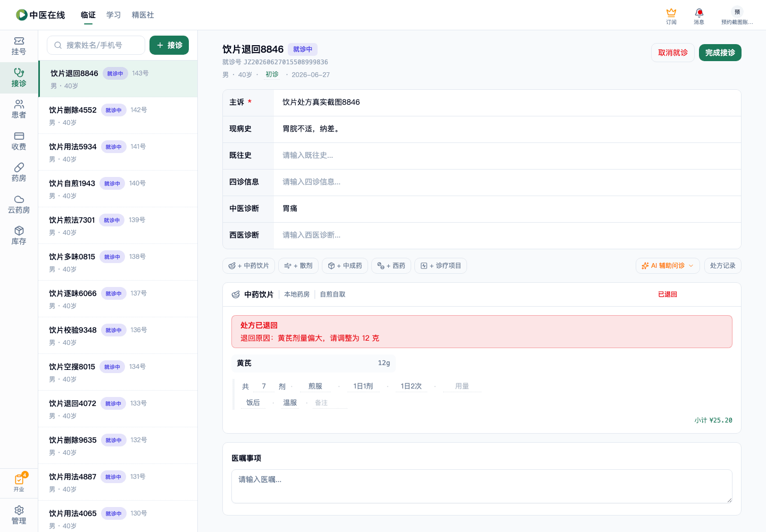The width and height of the screenshot is (766, 532).
Task: Click the 现病史 field
Action: [507, 129]
